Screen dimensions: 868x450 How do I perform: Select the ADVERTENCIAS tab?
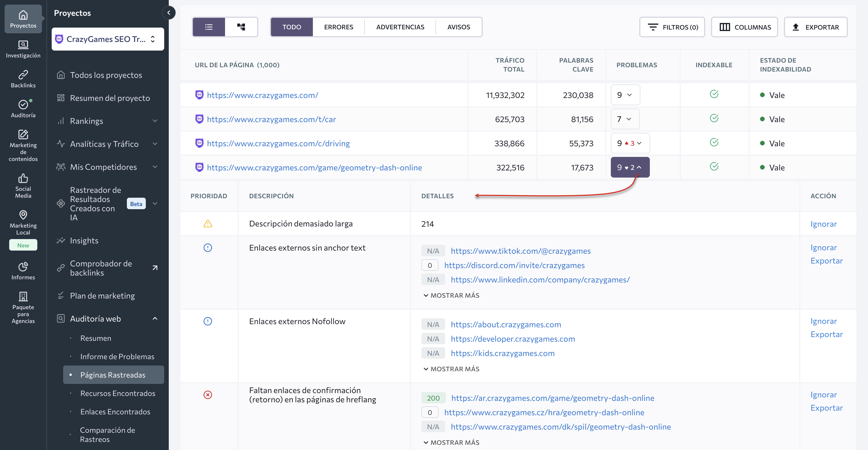(x=400, y=27)
